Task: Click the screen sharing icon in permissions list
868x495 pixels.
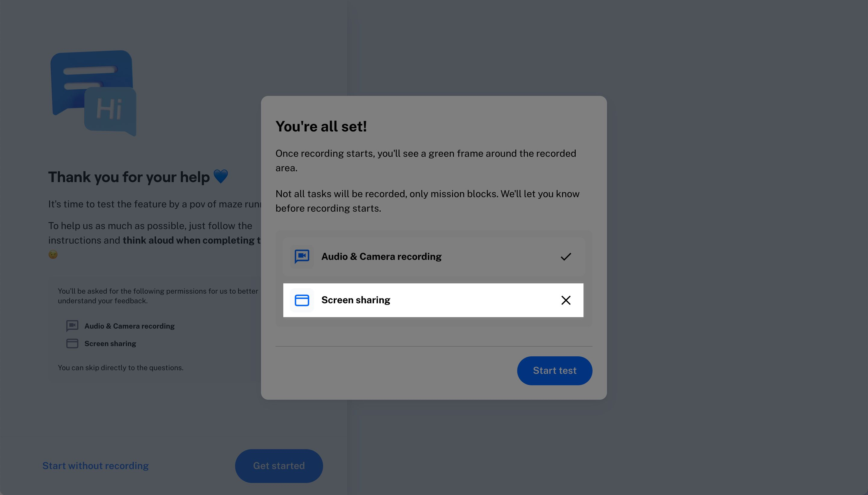Action: coord(72,343)
